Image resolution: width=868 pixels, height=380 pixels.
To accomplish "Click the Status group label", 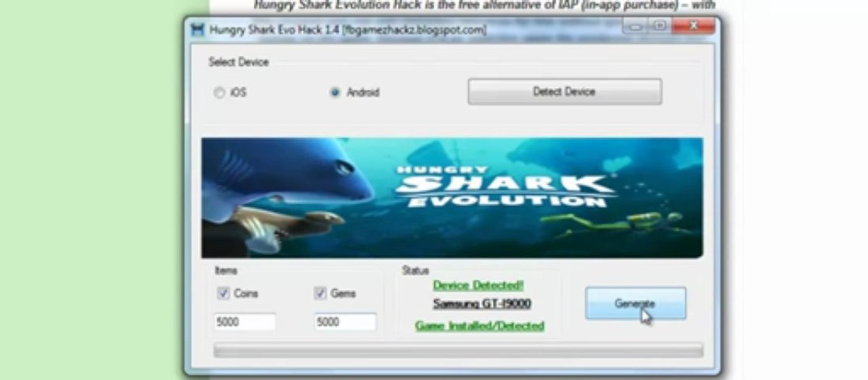I will click(416, 271).
